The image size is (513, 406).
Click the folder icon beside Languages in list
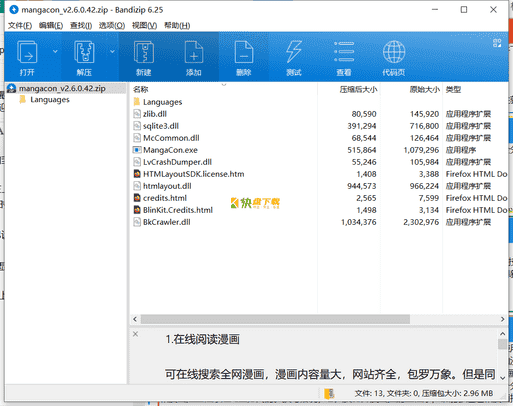pyautogui.click(x=137, y=102)
